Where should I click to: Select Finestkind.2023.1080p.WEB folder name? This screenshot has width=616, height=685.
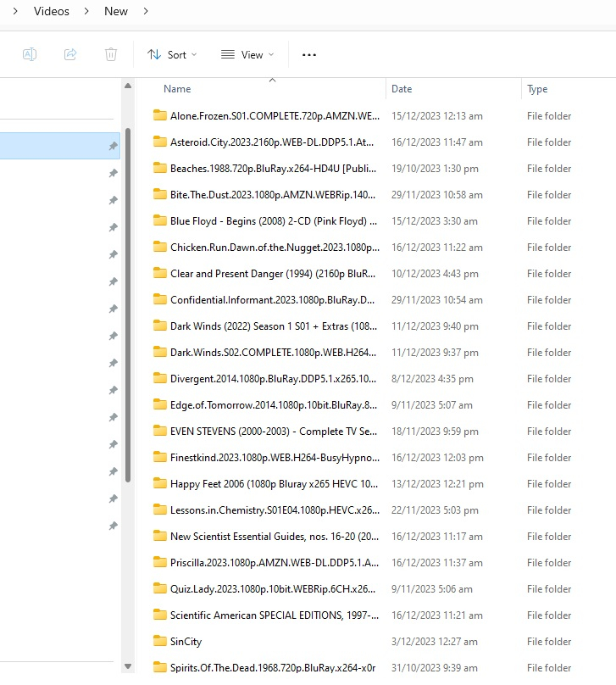click(275, 458)
